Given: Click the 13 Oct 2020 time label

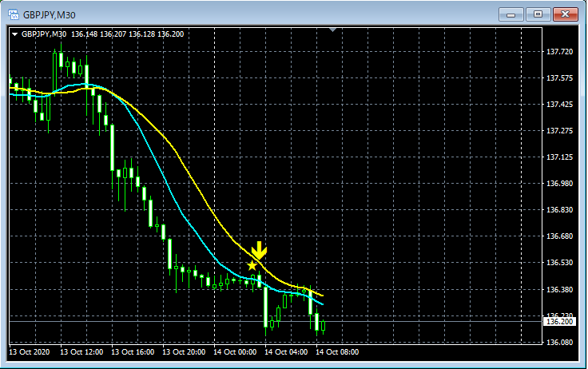Looking at the screenshot, I should (30, 351).
